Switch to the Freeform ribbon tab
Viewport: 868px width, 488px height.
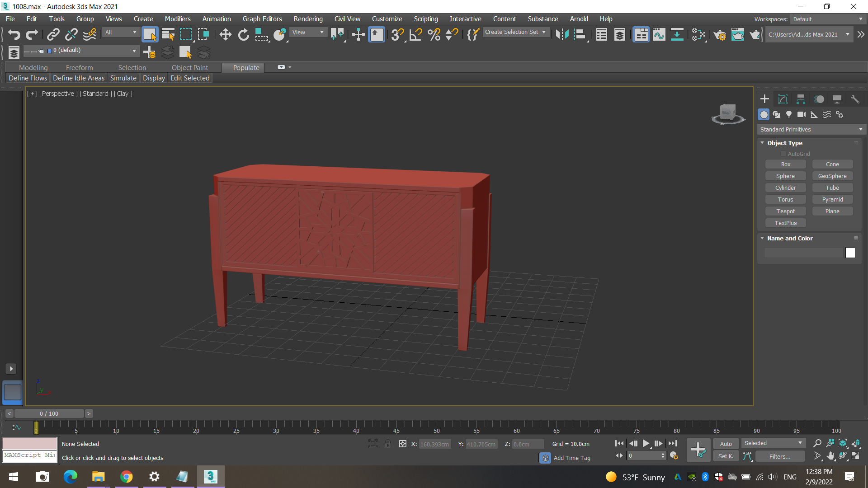79,68
